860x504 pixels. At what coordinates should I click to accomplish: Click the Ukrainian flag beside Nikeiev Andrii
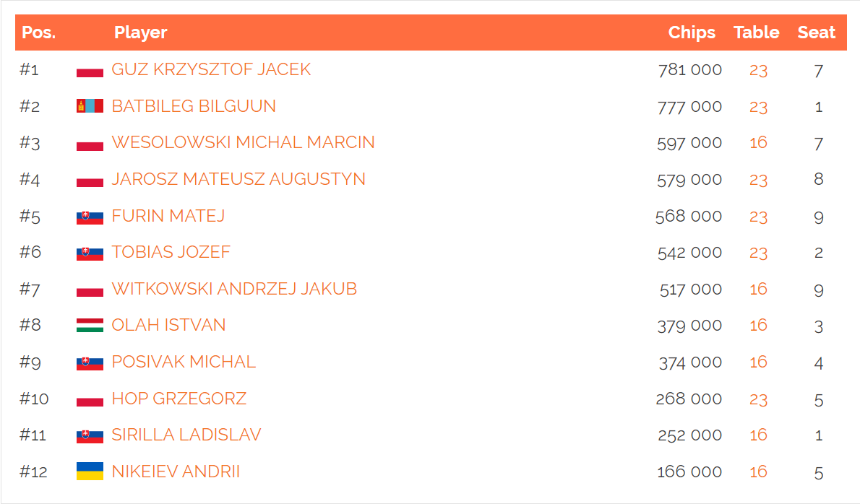[90, 471]
